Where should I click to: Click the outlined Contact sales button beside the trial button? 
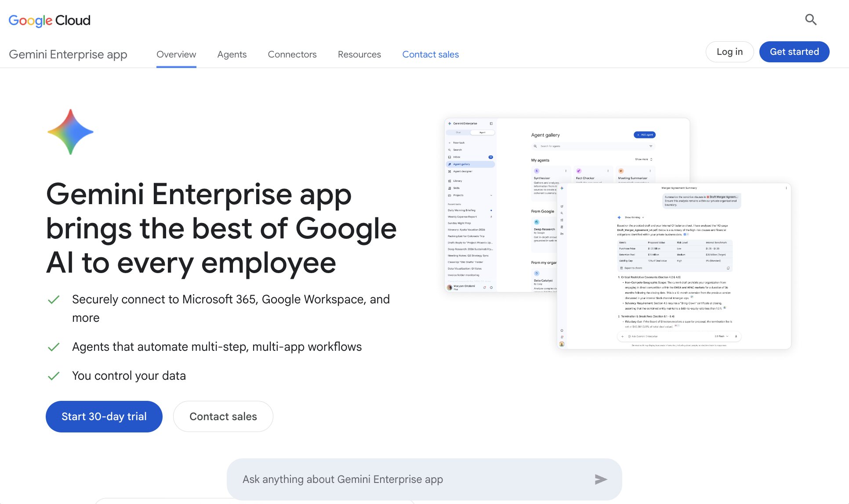pos(223,417)
